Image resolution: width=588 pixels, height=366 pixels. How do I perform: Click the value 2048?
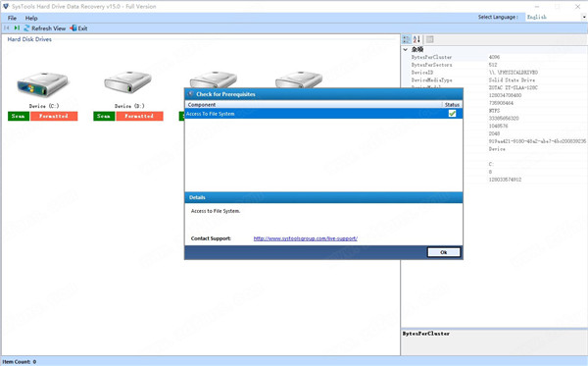(494, 133)
